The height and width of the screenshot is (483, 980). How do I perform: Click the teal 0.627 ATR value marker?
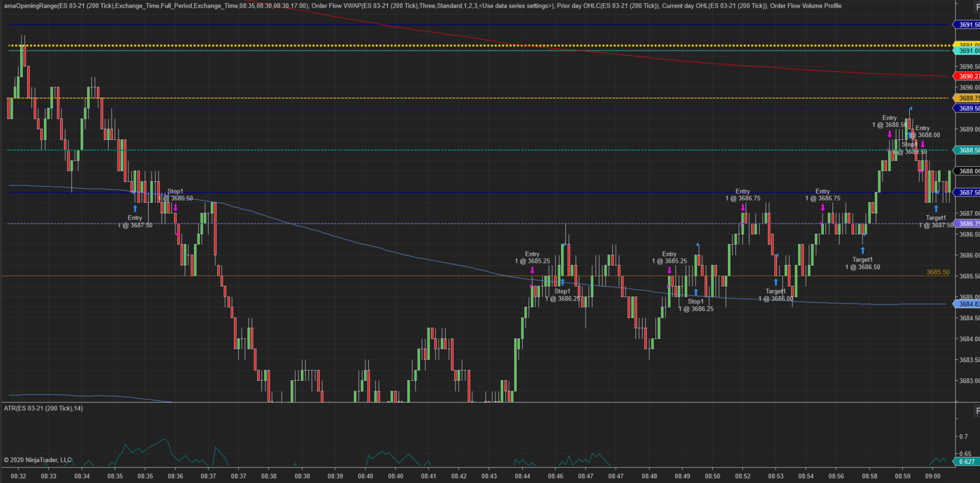tap(966, 462)
